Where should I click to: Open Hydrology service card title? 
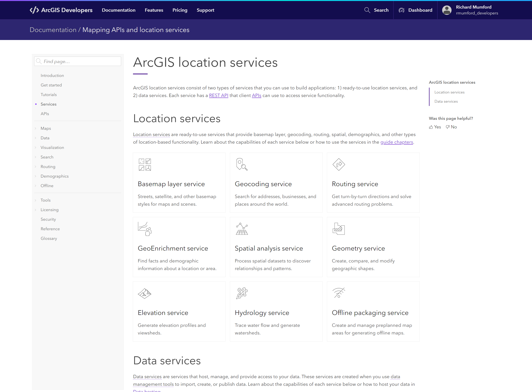coord(262,313)
